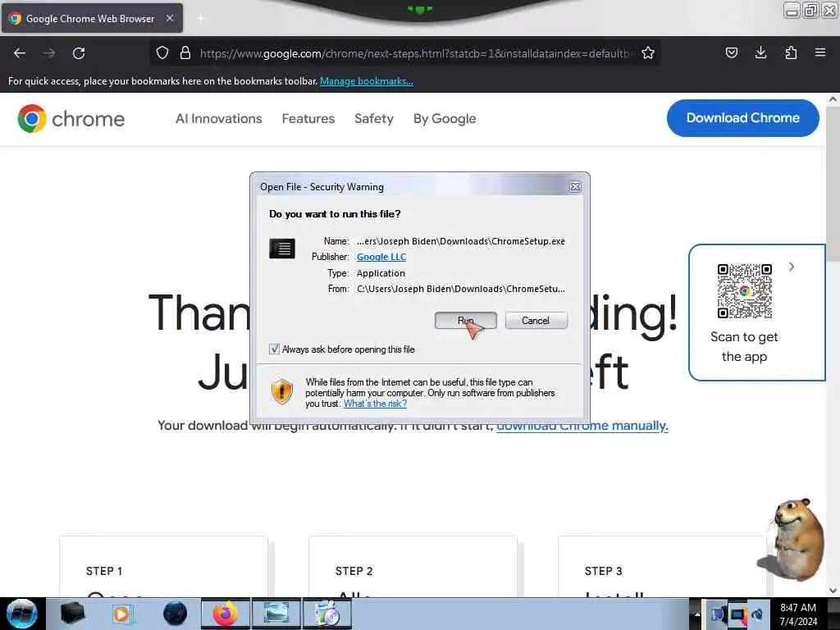This screenshot has height=630, width=840.
Task: Open the installer disc taskbar icon
Action: pos(327,614)
